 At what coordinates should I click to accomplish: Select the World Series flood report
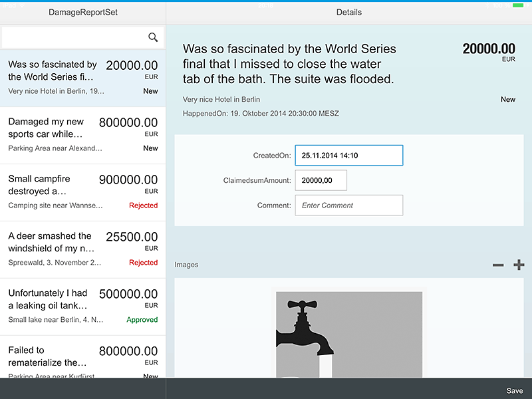click(82, 78)
